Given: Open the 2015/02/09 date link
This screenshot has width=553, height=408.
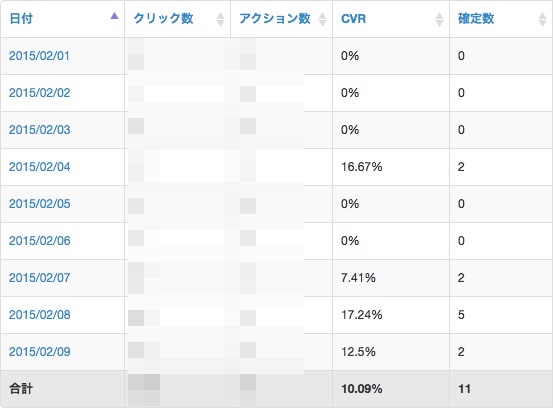Looking at the screenshot, I should click(x=40, y=352).
